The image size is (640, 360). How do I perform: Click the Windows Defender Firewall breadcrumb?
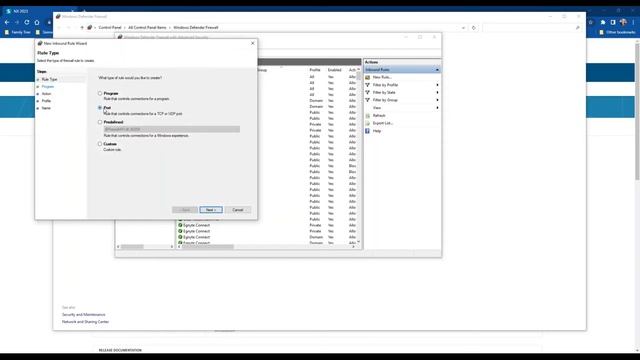pos(196,28)
